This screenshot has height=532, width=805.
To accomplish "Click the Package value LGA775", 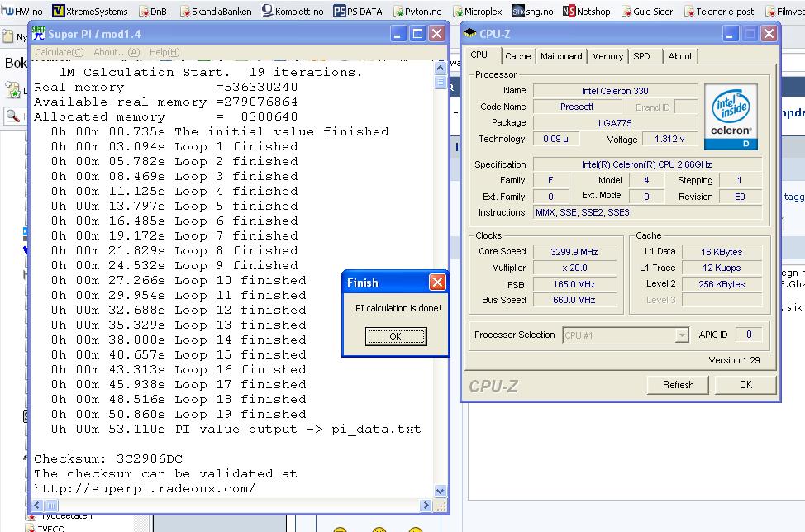I will click(615, 123).
